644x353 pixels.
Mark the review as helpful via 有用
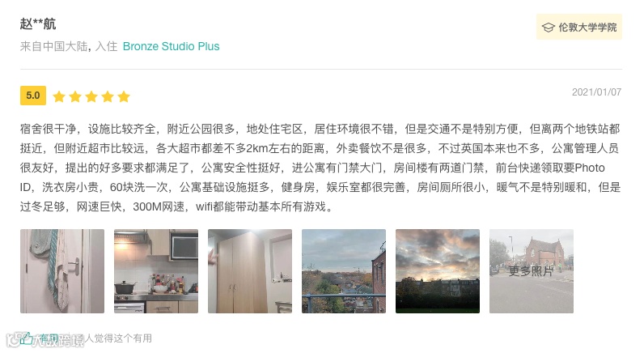[49, 338]
